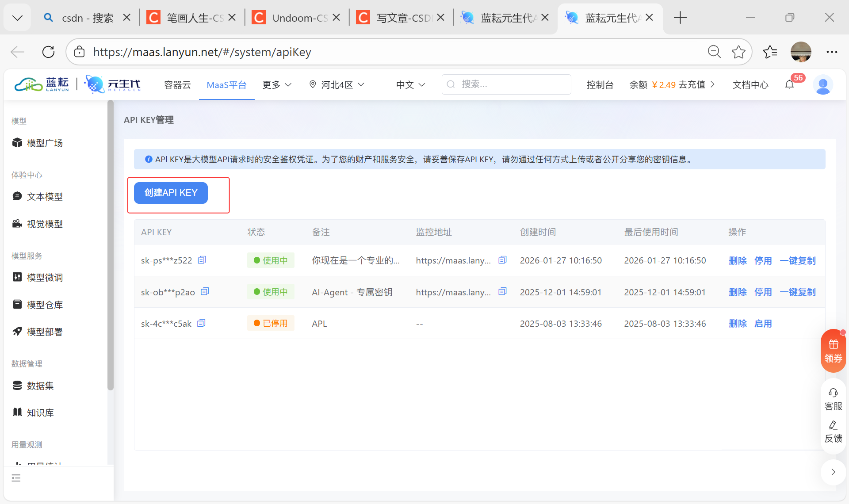Copy the sk-ob***p2ao API key
Viewport: 849px width, 504px height.
205,291
